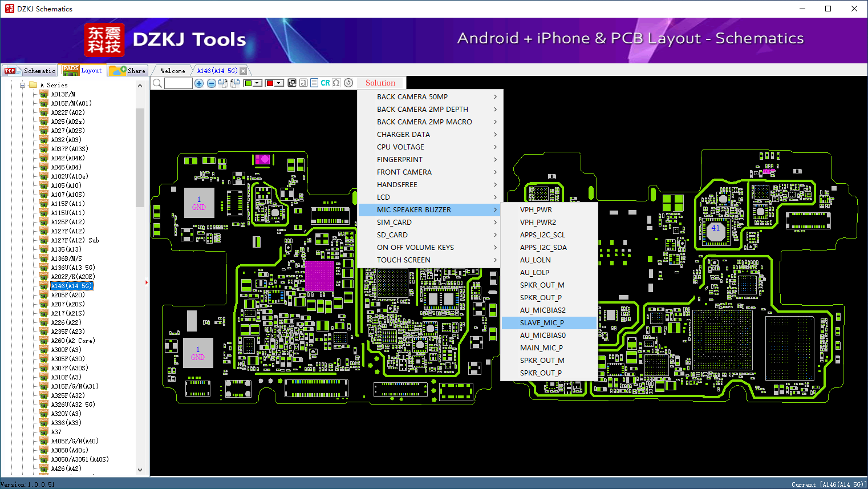Open the SIM_CARD submenu
Viewport: 868px width, 489px height.
(431, 222)
